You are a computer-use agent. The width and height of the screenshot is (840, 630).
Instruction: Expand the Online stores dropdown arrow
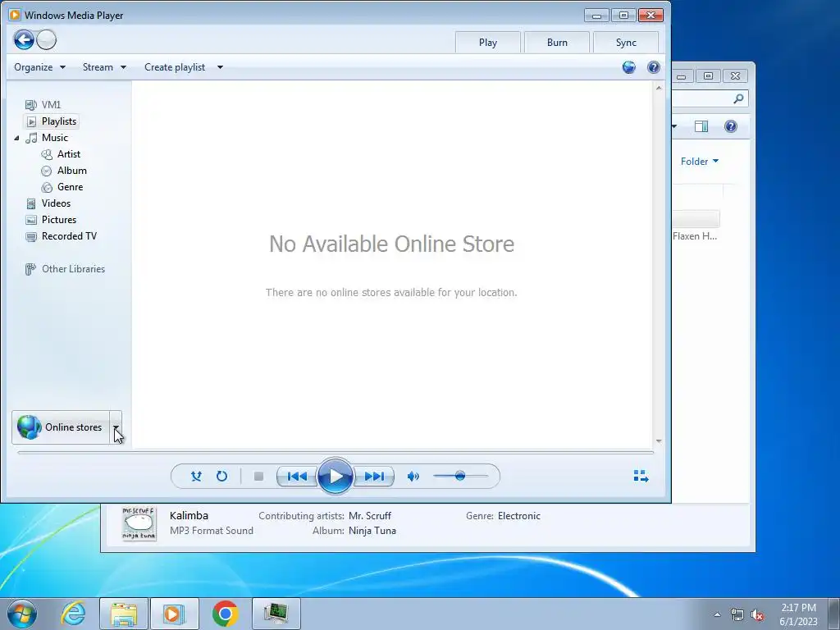(116, 427)
